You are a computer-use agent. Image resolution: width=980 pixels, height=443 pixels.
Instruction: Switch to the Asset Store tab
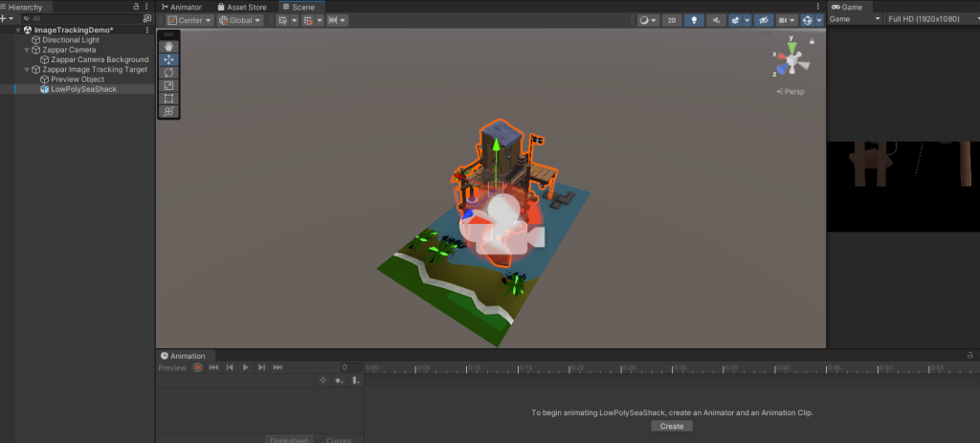[241, 7]
